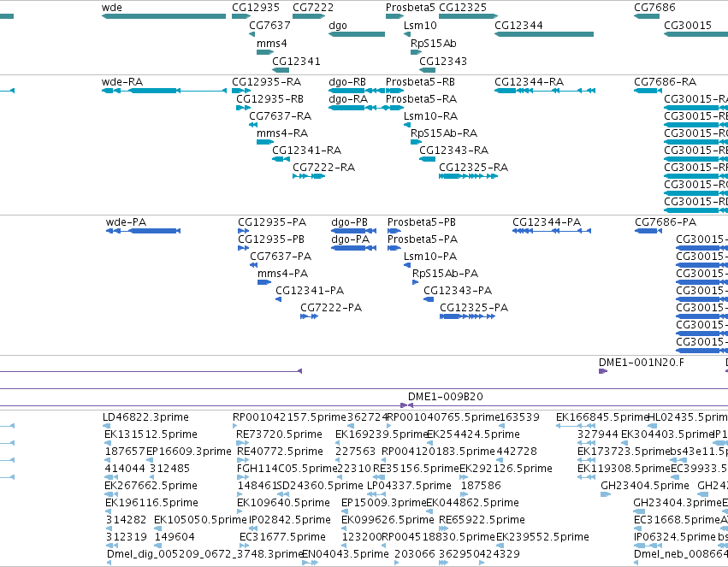Select the wde gene feature label
The width and height of the screenshot is (728, 567).
[x=112, y=8]
